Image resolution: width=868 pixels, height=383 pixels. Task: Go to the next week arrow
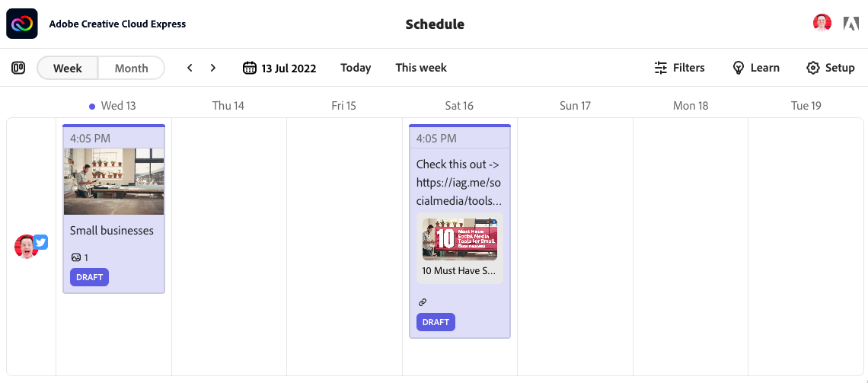[x=213, y=68]
